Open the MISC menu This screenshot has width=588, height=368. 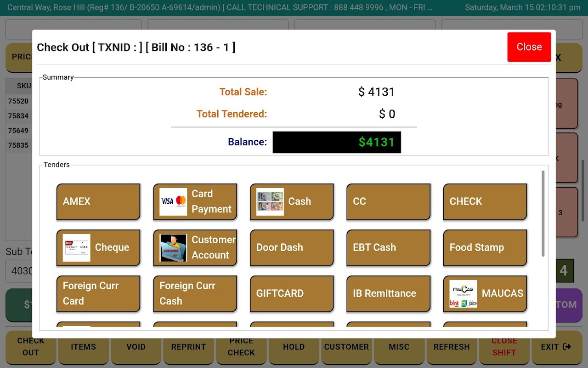[399, 347]
